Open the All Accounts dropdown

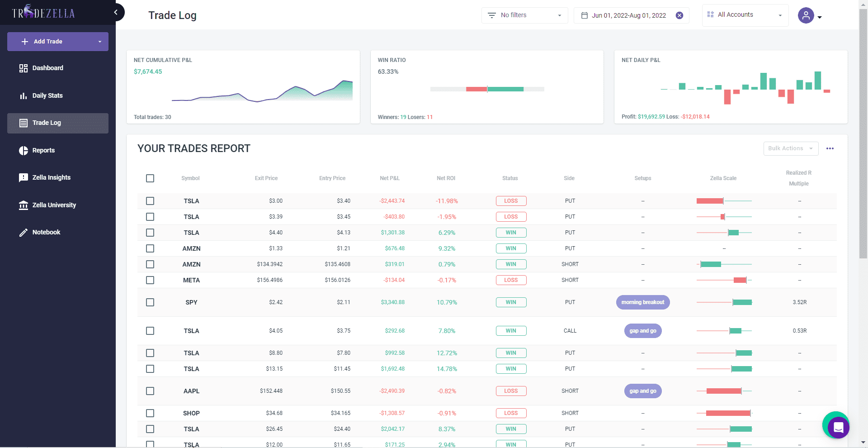(745, 15)
